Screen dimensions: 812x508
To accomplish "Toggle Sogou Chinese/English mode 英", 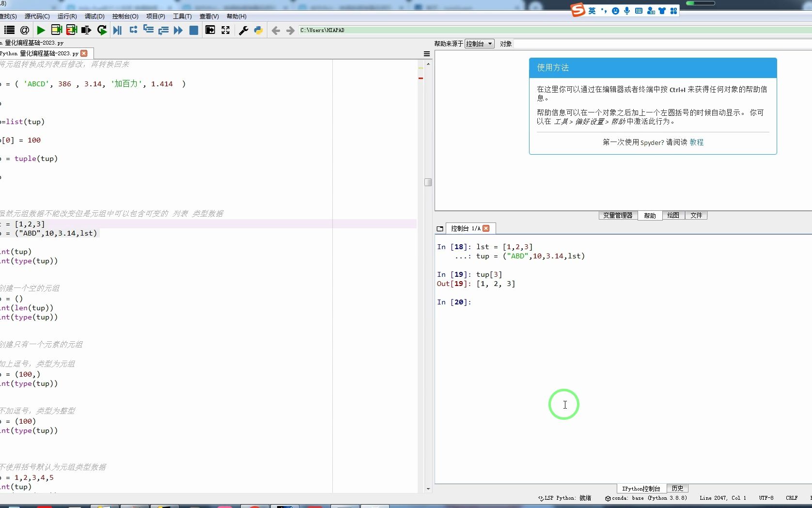I will 592,11.
